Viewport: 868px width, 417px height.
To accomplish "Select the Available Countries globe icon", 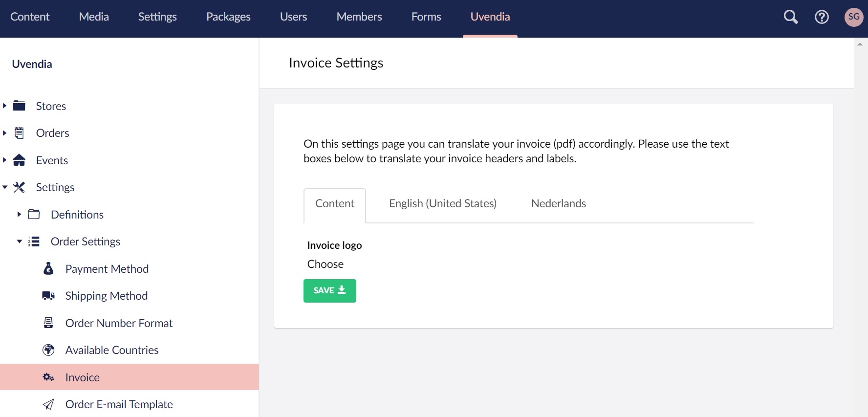I will pyautogui.click(x=48, y=350).
